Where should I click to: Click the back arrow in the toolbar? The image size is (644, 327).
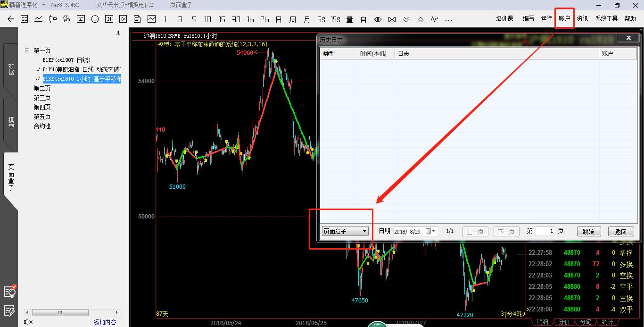(11, 19)
